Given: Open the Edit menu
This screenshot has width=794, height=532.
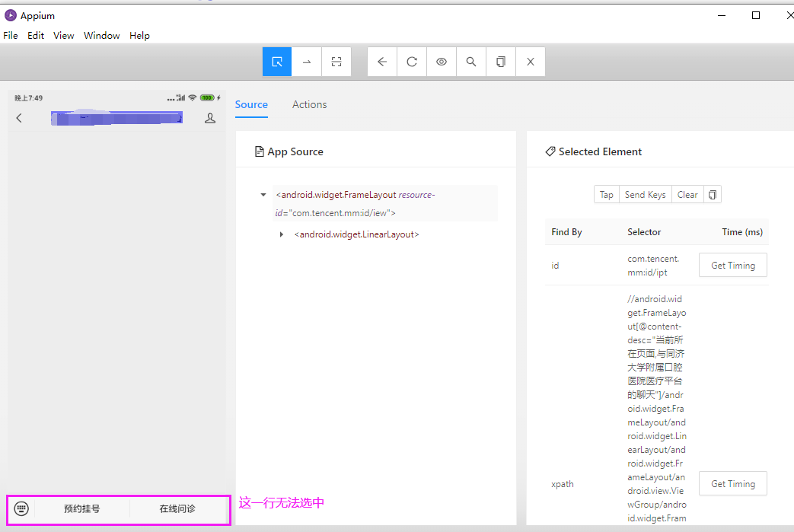Looking at the screenshot, I should pyautogui.click(x=36, y=36).
